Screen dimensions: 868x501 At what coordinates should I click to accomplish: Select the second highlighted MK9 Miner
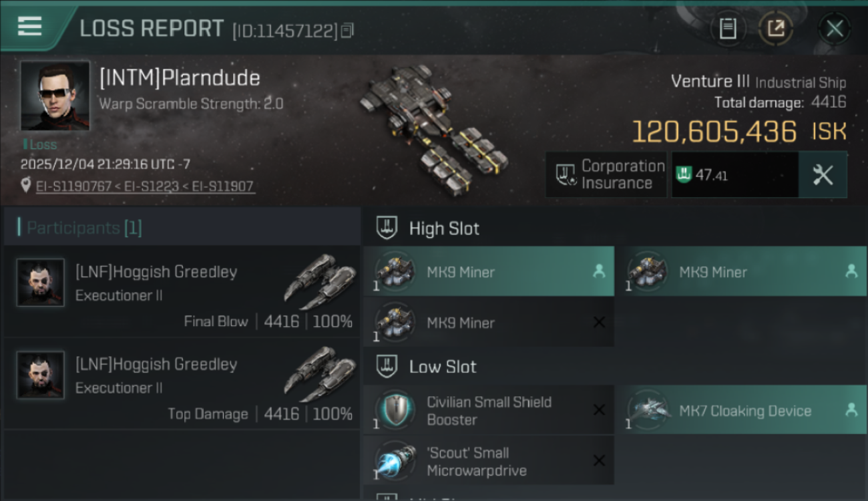[x=740, y=272]
